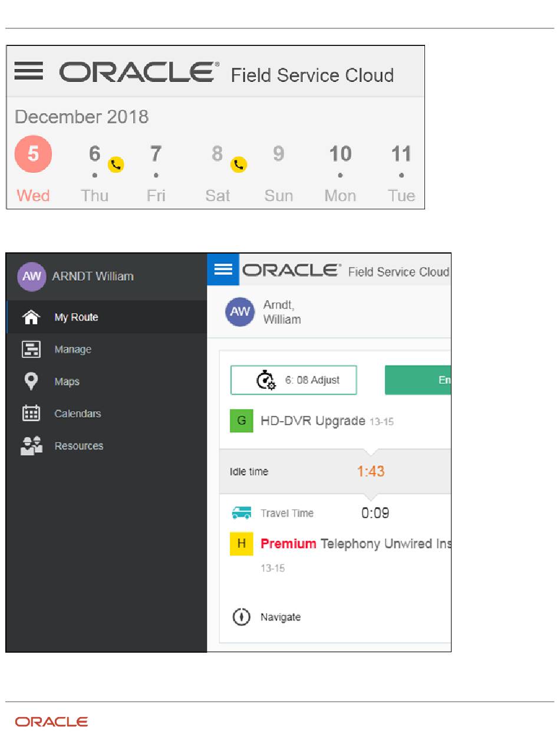
Task: Click the green partially visible En button
Action: coord(418,380)
